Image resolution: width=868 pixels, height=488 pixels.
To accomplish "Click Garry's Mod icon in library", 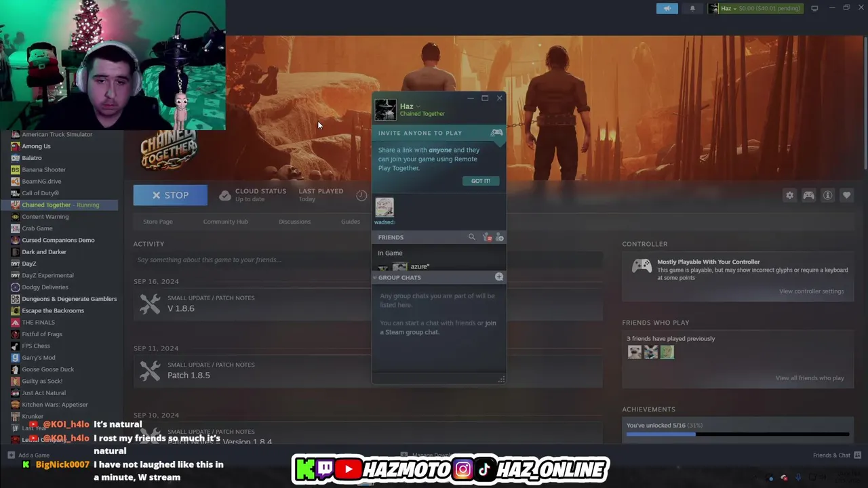I will coord(15,358).
